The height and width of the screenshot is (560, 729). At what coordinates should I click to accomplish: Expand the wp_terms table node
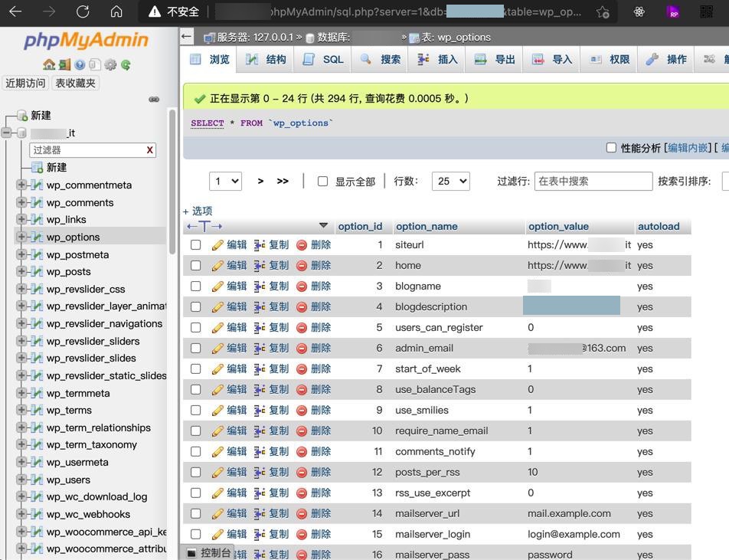pyautogui.click(x=21, y=410)
